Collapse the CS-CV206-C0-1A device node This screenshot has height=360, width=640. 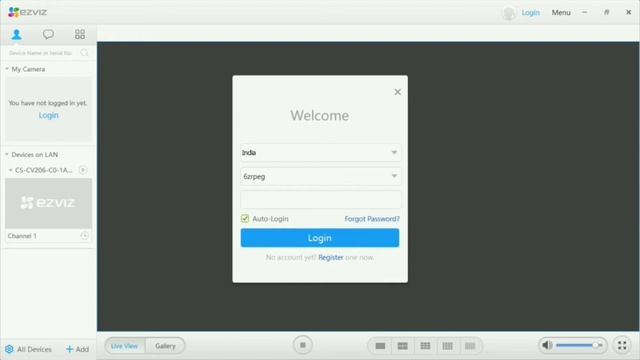(x=10, y=170)
